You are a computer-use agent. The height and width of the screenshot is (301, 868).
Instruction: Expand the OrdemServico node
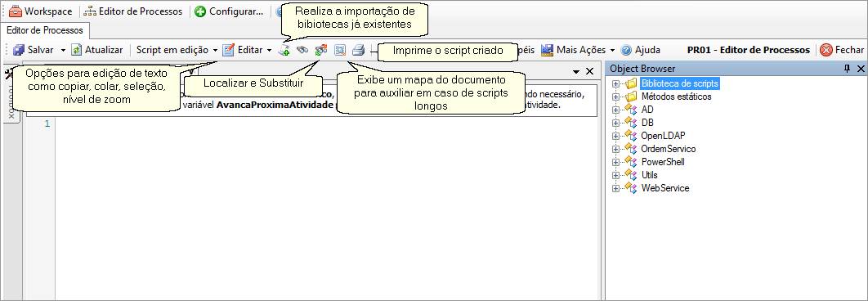pos(615,150)
